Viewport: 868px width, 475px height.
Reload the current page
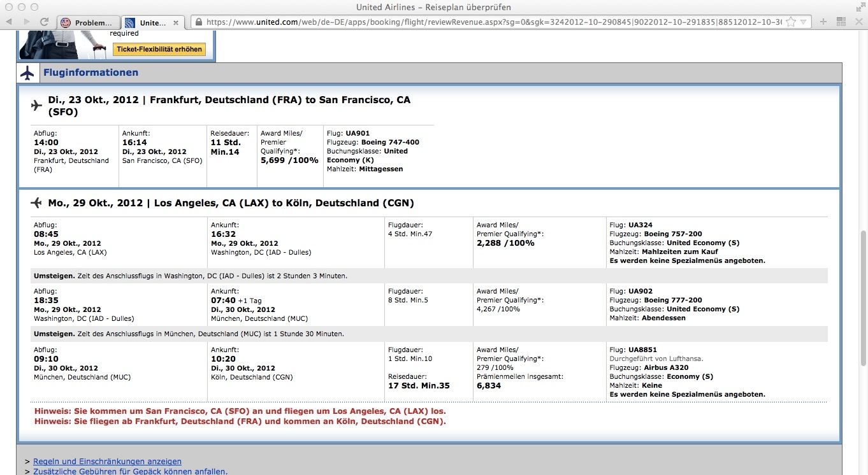(45, 22)
